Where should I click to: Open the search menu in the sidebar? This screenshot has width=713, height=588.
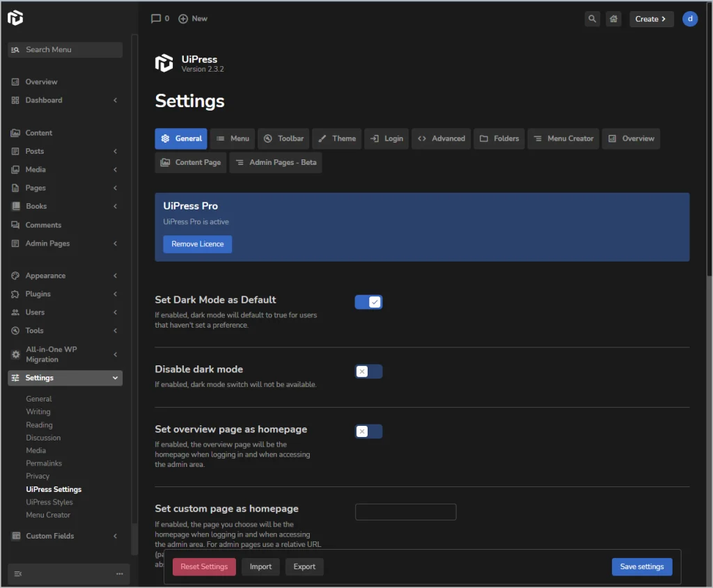coord(64,49)
